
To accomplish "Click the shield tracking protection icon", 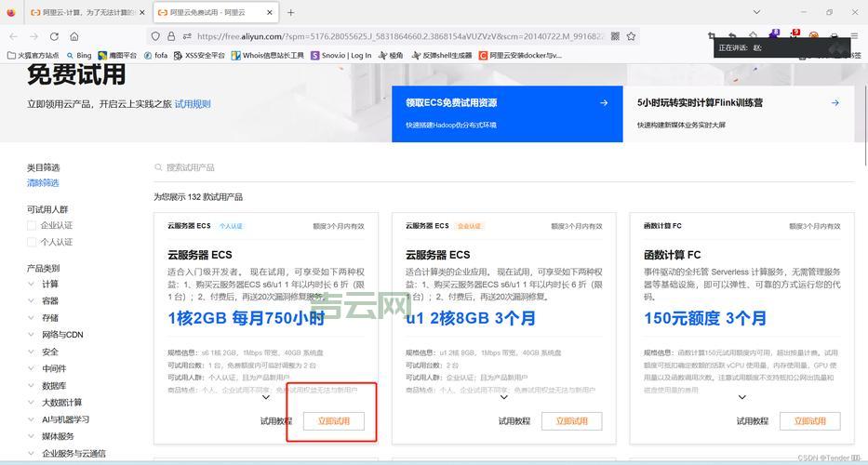I will [155, 36].
